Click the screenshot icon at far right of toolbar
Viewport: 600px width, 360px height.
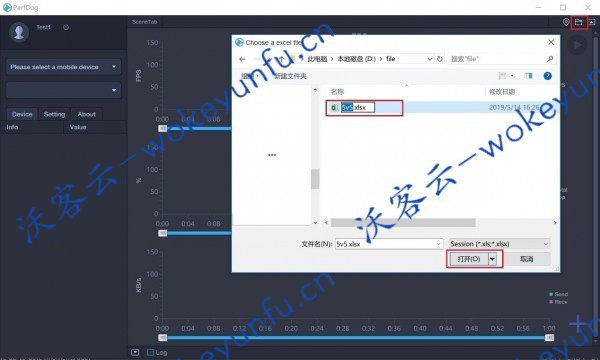[x=592, y=23]
